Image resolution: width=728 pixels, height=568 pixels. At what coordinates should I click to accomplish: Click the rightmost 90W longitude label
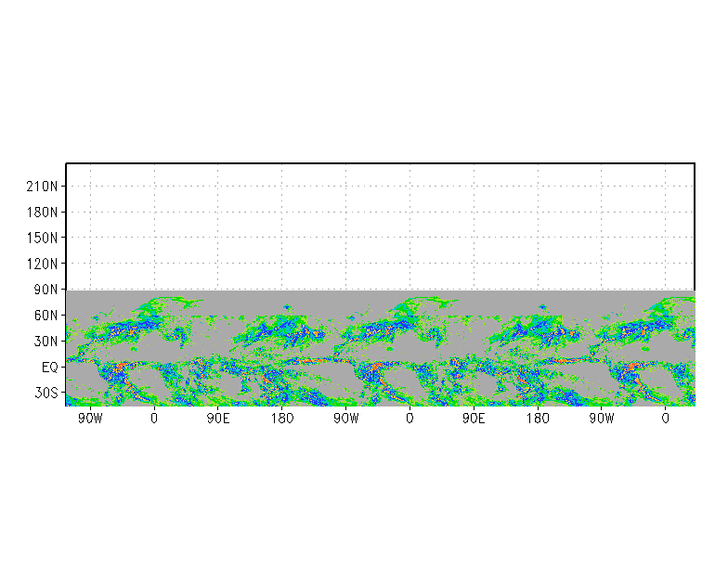(601, 419)
